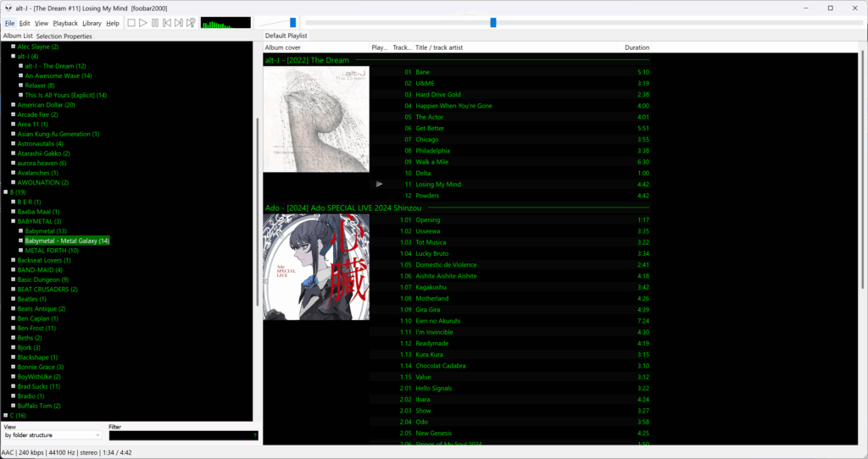The height and width of the screenshot is (459, 868).
Task: Open the View dropdown by folder structure
Action: coord(53,435)
